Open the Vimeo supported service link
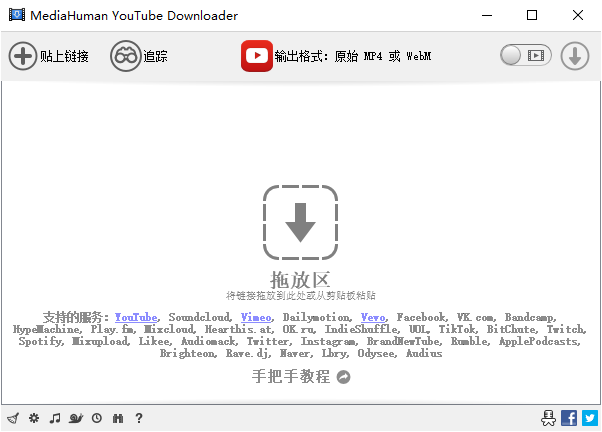602x432 pixels. [256, 317]
